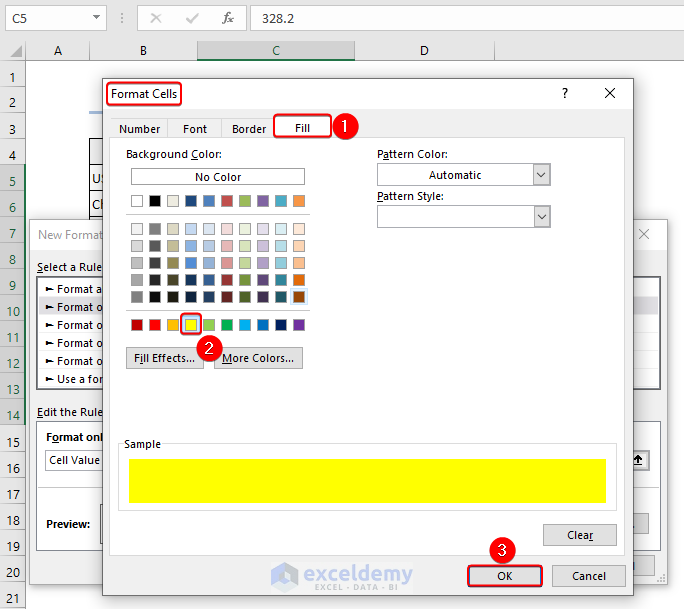
Task: Open More Colors dialog
Action: pyautogui.click(x=258, y=358)
